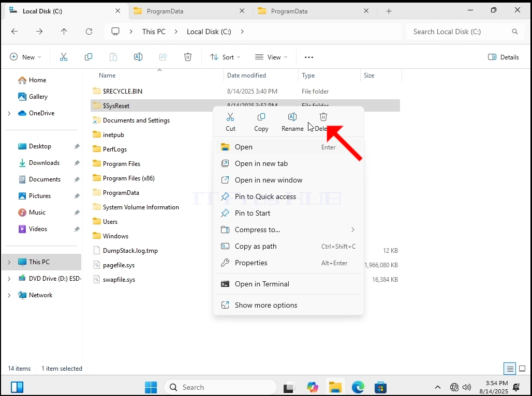This screenshot has width=532, height=396.
Task: Click the toolbar Paste icon
Action: click(113, 57)
